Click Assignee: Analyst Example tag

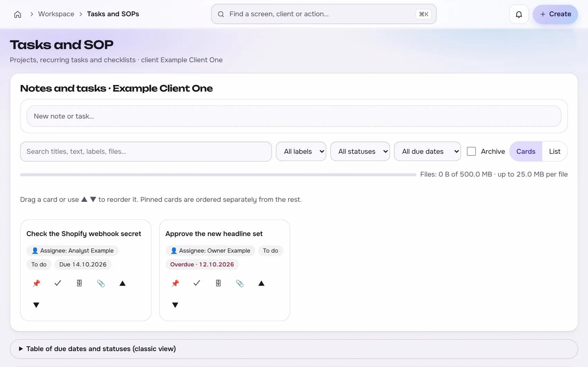point(73,251)
